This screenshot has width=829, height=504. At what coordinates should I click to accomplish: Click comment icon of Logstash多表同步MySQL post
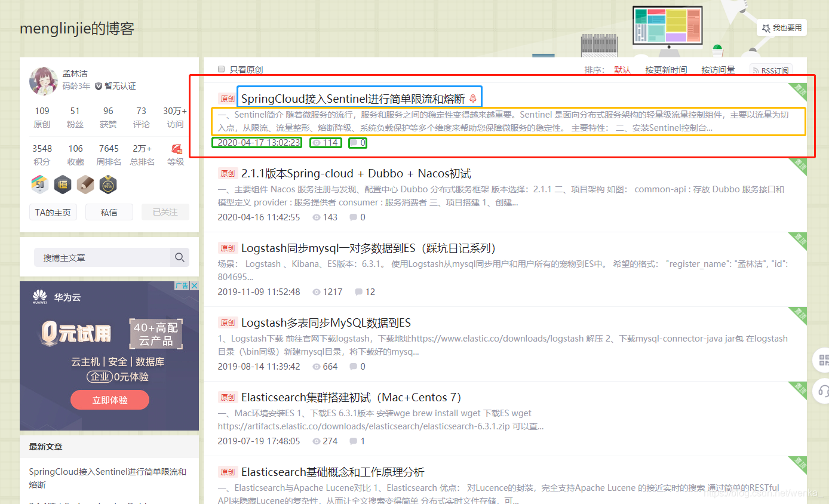click(x=354, y=367)
